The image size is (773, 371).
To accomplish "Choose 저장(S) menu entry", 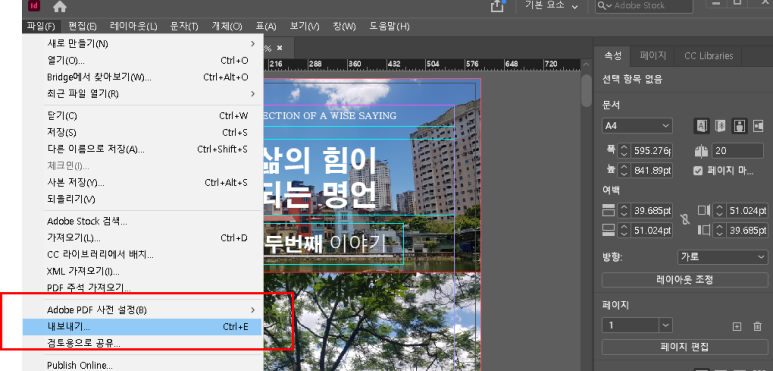I will tap(142, 133).
